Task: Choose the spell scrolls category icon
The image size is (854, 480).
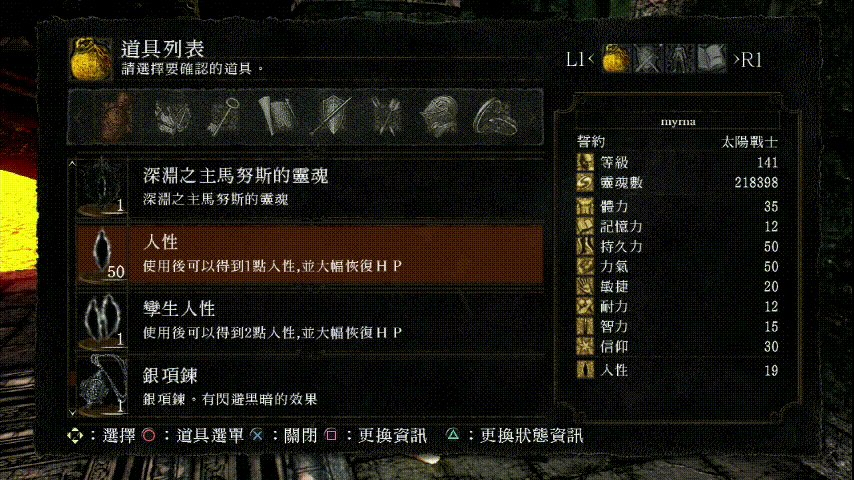Action: click(278, 116)
